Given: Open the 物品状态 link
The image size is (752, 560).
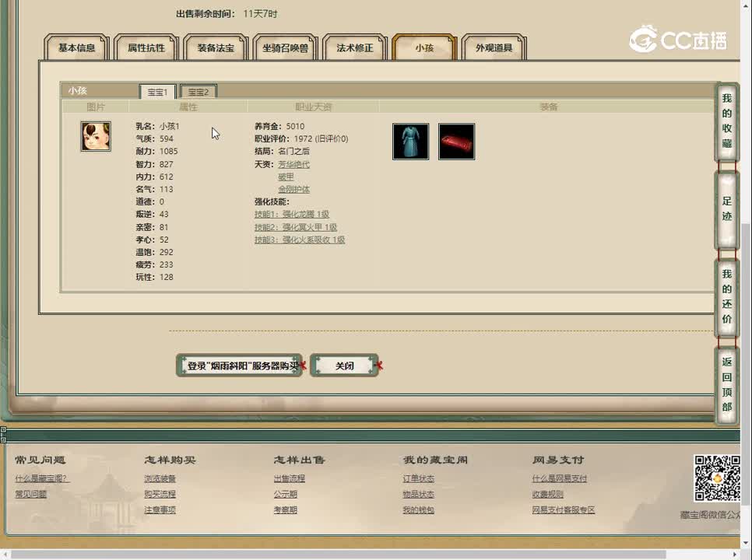Looking at the screenshot, I should [418, 494].
